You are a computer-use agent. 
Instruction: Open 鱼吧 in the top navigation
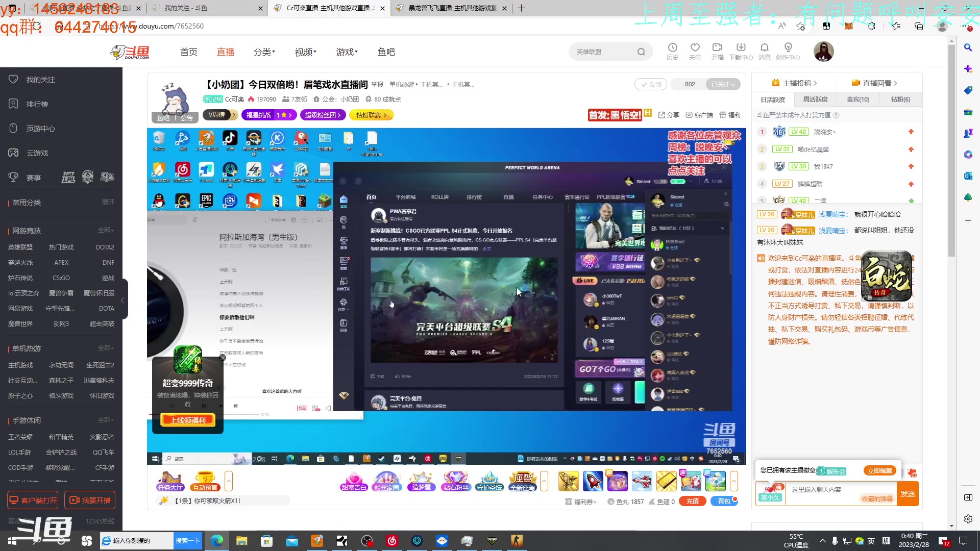(x=386, y=52)
